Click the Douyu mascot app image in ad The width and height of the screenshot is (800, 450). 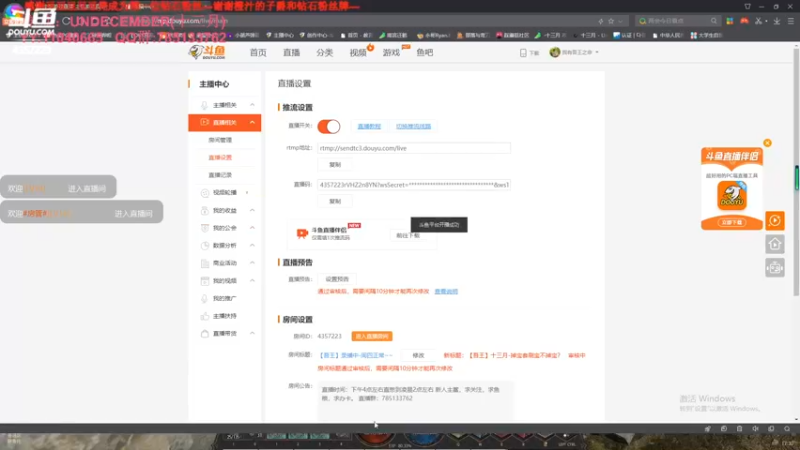pos(732,196)
